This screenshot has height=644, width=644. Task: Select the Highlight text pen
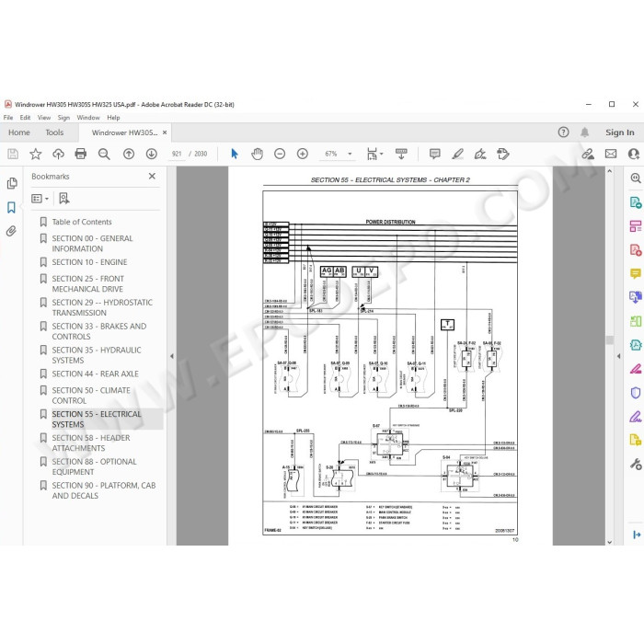pyautogui.click(x=457, y=154)
